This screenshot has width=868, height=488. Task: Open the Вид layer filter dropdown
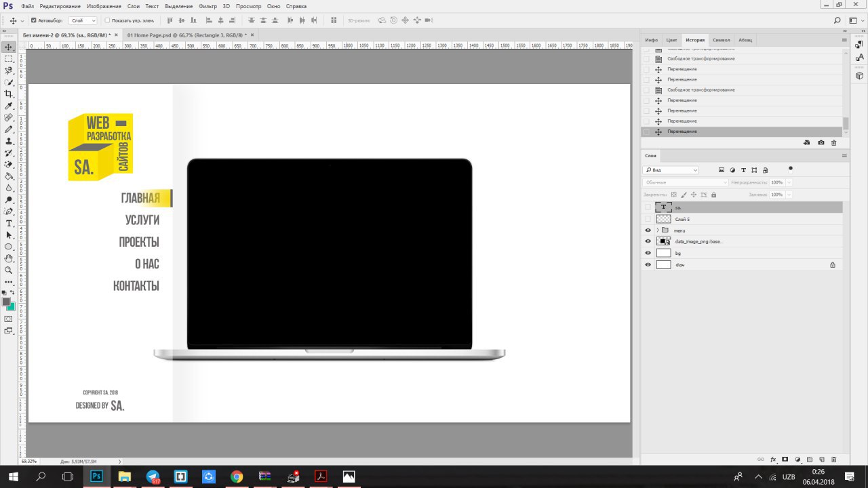671,170
